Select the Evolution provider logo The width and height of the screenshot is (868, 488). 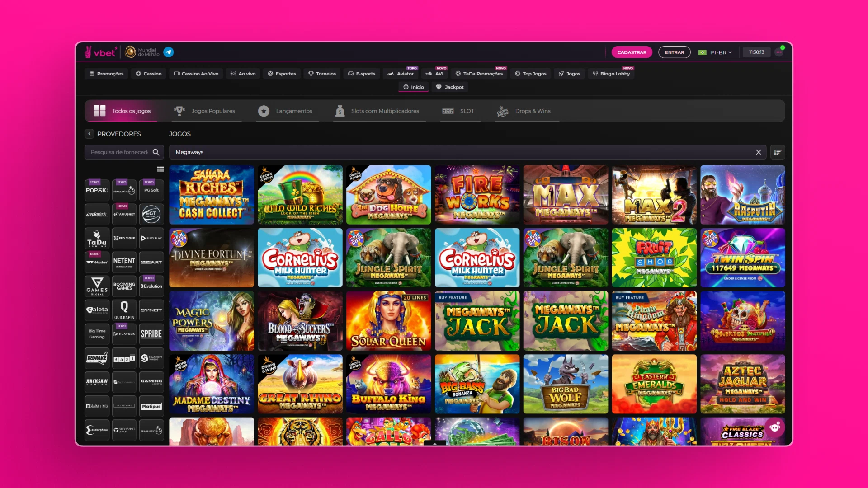point(151,286)
